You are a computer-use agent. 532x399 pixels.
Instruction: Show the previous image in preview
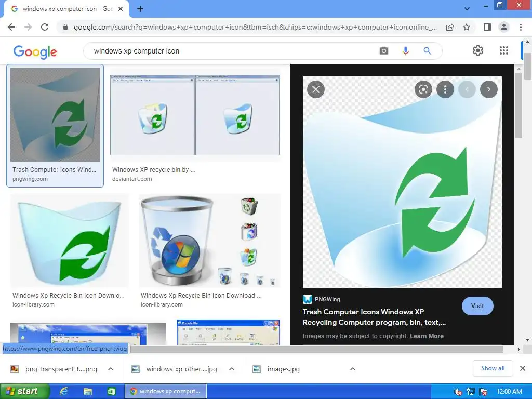click(x=467, y=89)
